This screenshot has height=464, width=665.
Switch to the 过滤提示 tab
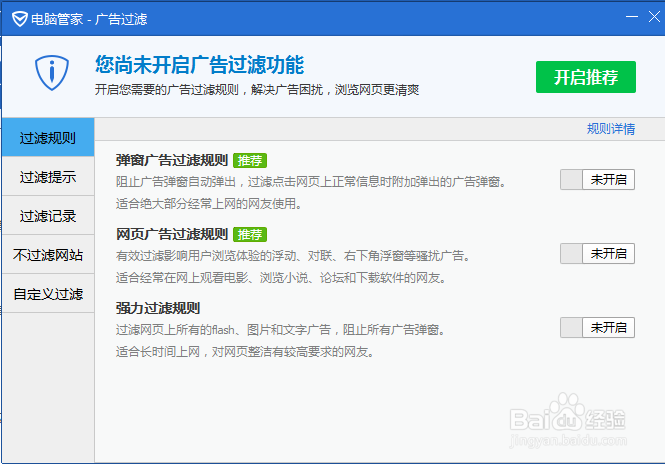pyautogui.click(x=48, y=176)
